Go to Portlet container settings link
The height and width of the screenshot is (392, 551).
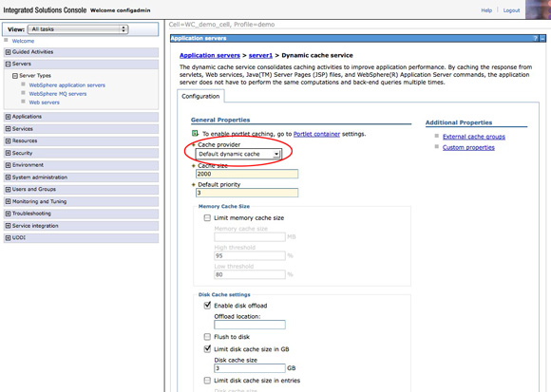coord(316,134)
